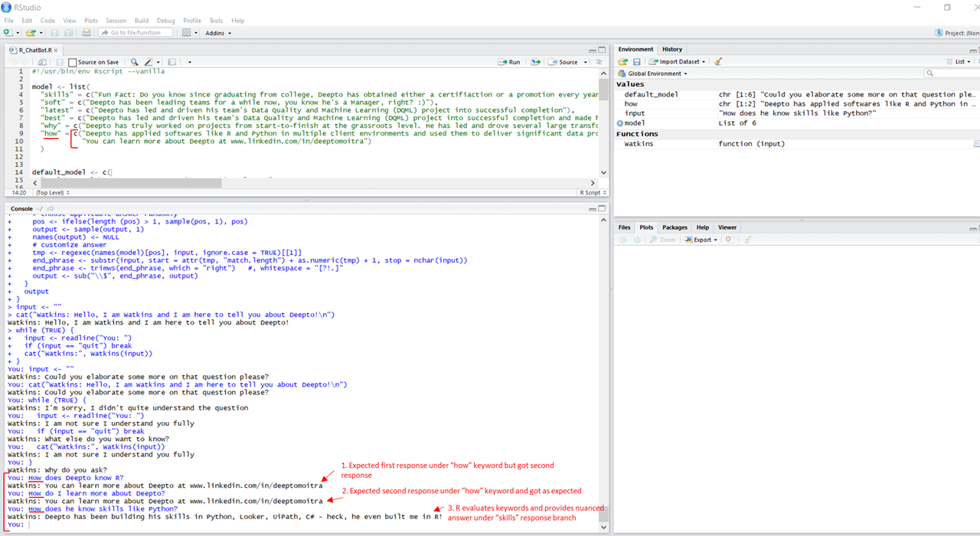This screenshot has height=536, width=980.
Task: Click the code tools magic wand icon
Action: click(149, 62)
